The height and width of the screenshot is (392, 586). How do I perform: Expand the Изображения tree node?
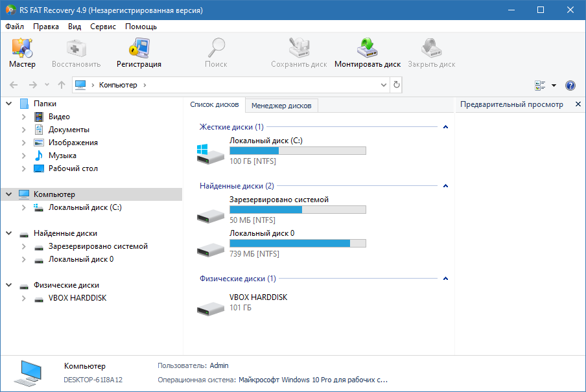pyautogui.click(x=23, y=143)
